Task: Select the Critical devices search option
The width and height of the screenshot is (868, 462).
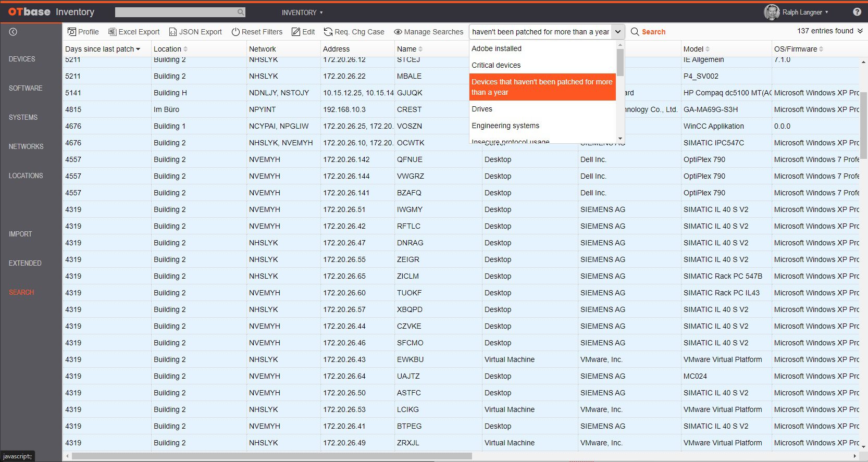Action: click(542, 65)
